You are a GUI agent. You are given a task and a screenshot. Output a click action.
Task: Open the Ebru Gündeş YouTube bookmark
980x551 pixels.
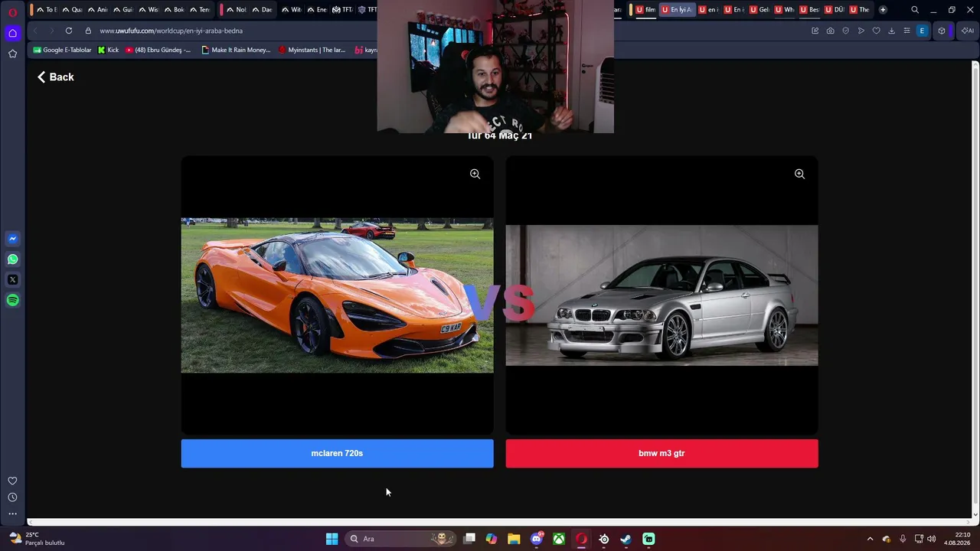(158, 50)
